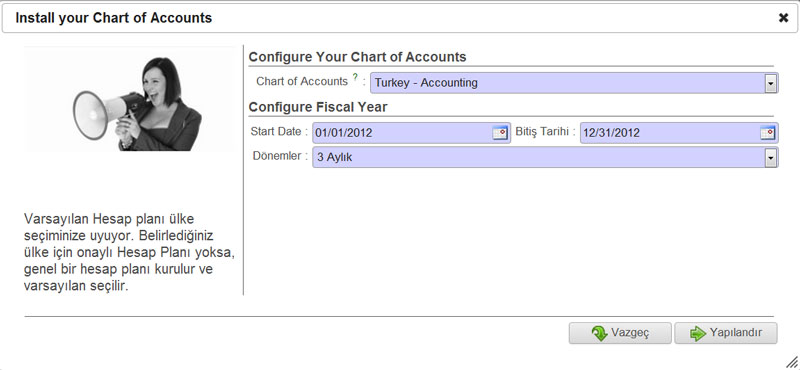Expand the Chart of Accounts dropdown arrow
This screenshot has height=370, width=800.
770,83
